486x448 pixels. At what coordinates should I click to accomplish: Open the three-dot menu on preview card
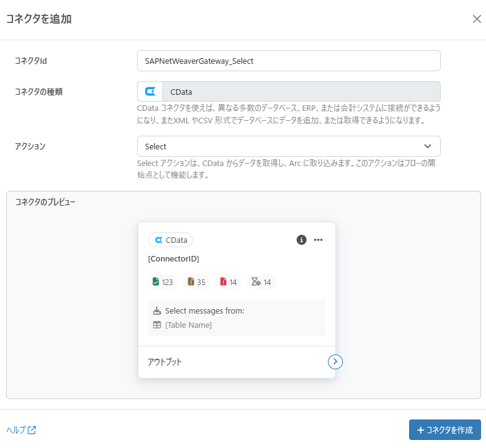pos(318,240)
